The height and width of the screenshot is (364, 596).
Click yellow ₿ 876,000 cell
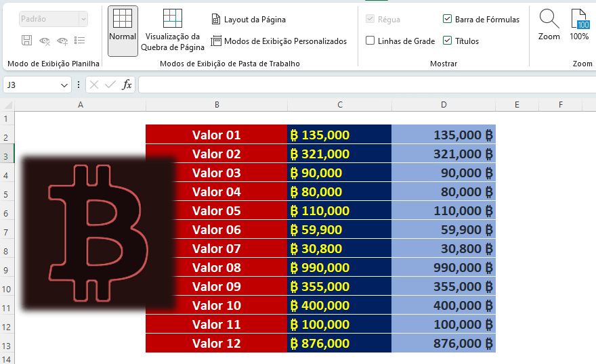pos(339,343)
